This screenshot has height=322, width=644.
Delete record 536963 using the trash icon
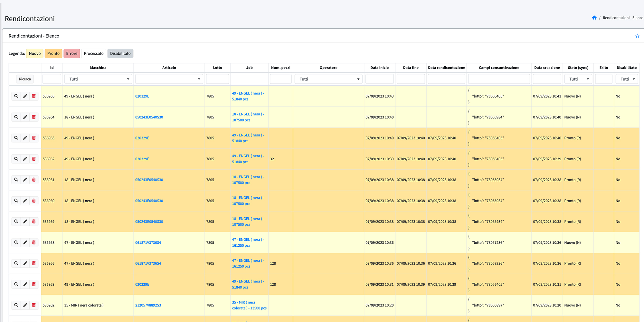[34, 138]
